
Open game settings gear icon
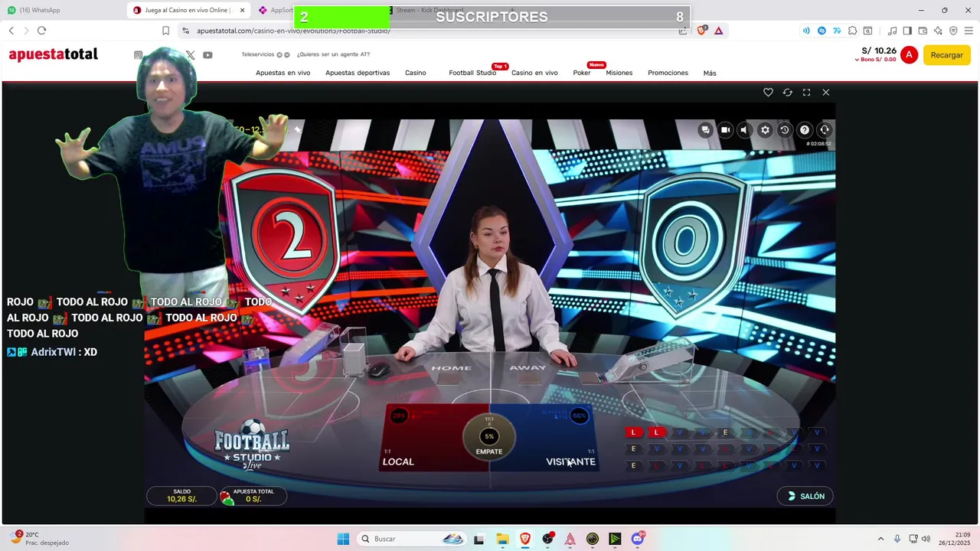coord(765,130)
